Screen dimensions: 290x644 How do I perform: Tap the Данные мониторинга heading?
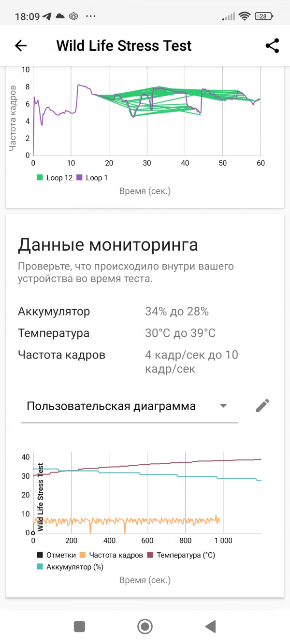pos(108,245)
